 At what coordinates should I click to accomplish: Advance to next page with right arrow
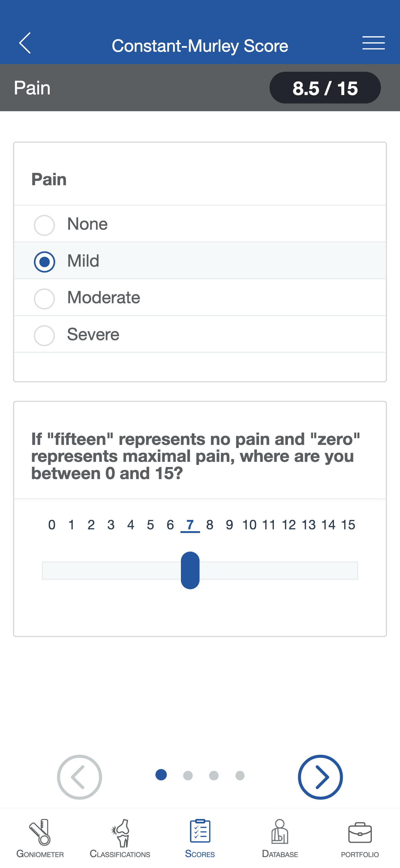(x=320, y=778)
